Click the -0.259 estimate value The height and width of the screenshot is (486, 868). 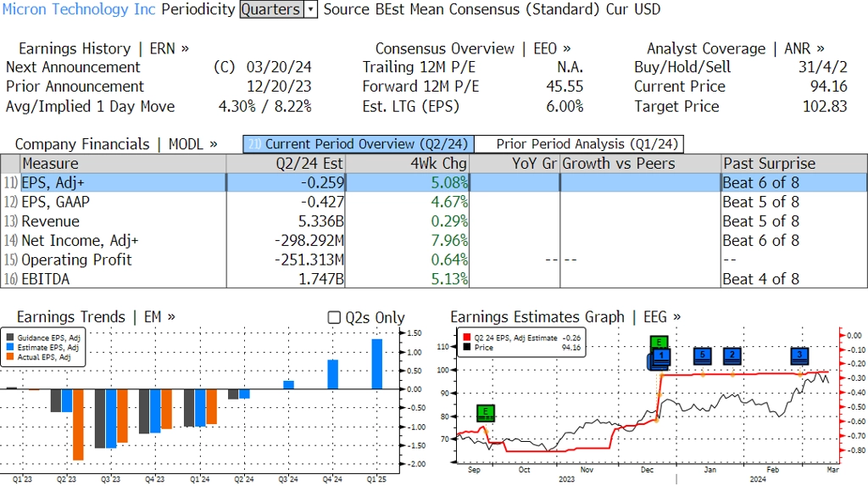(x=322, y=183)
